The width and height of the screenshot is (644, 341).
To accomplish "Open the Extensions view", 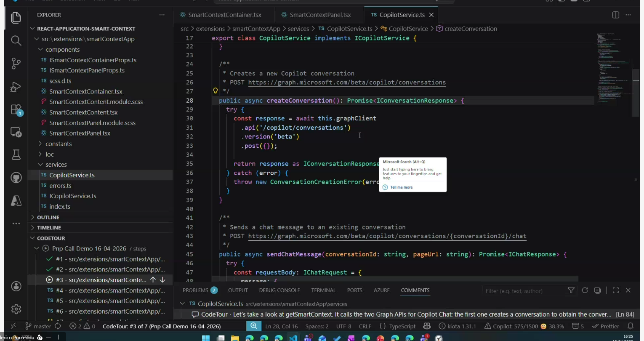I will (x=16, y=110).
